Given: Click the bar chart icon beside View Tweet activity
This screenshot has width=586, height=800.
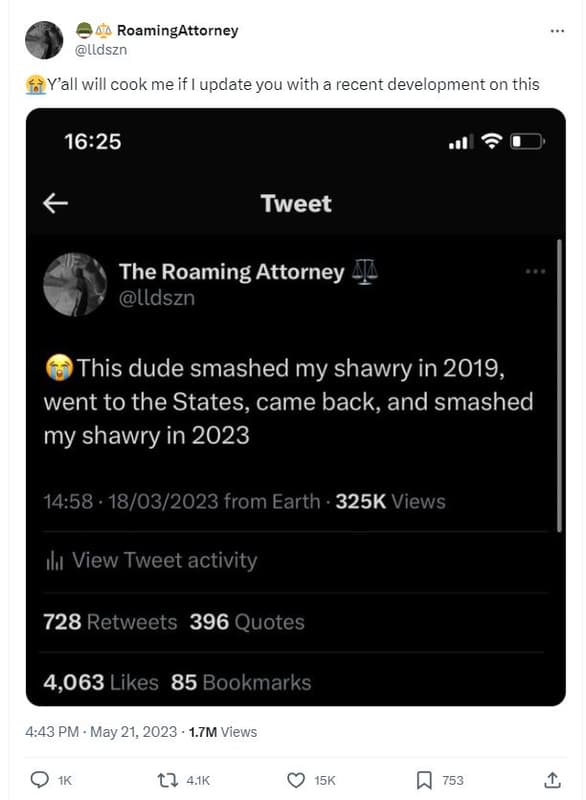Looking at the screenshot, I should (x=56, y=559).
